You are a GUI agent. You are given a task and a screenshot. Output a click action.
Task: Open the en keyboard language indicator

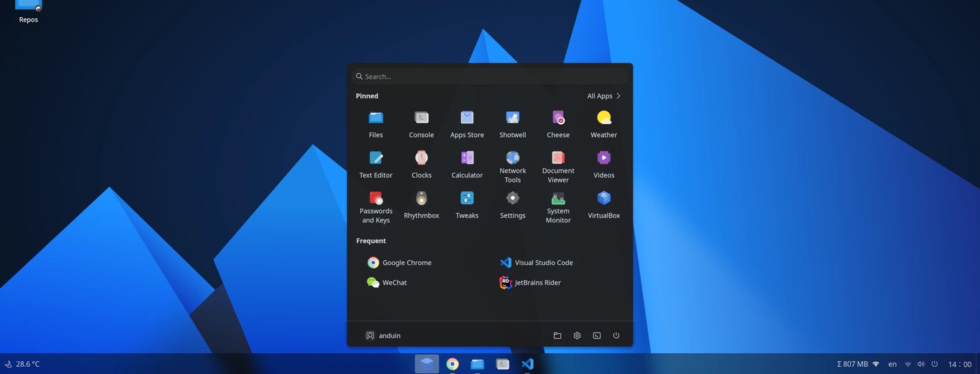click(892, 364)
